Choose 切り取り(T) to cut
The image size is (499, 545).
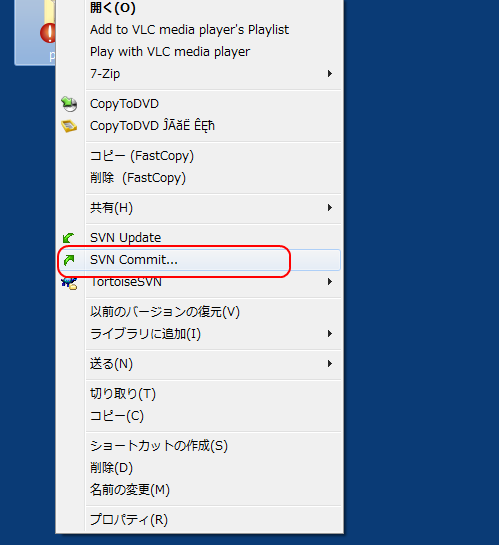[198, 394]
